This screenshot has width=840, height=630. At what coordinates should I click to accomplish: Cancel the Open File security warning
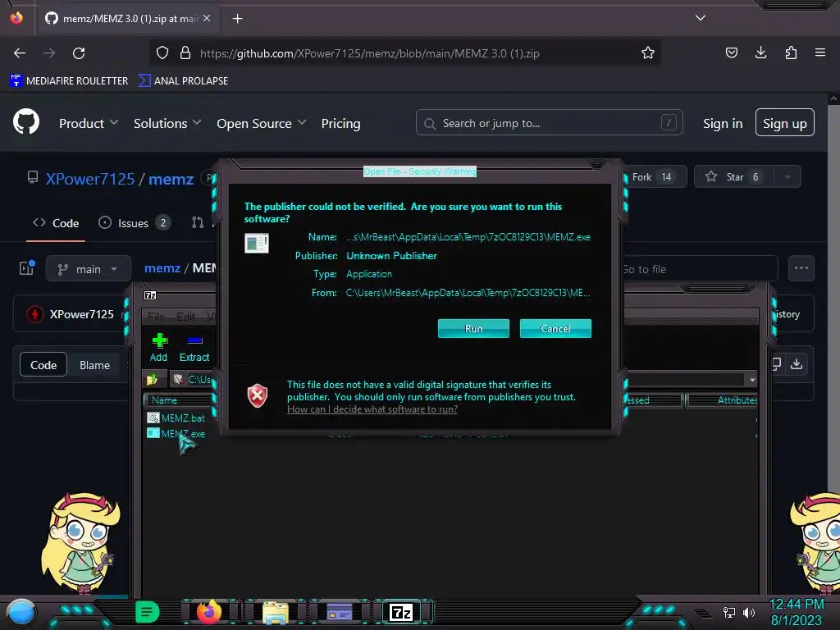click(555, 328)
